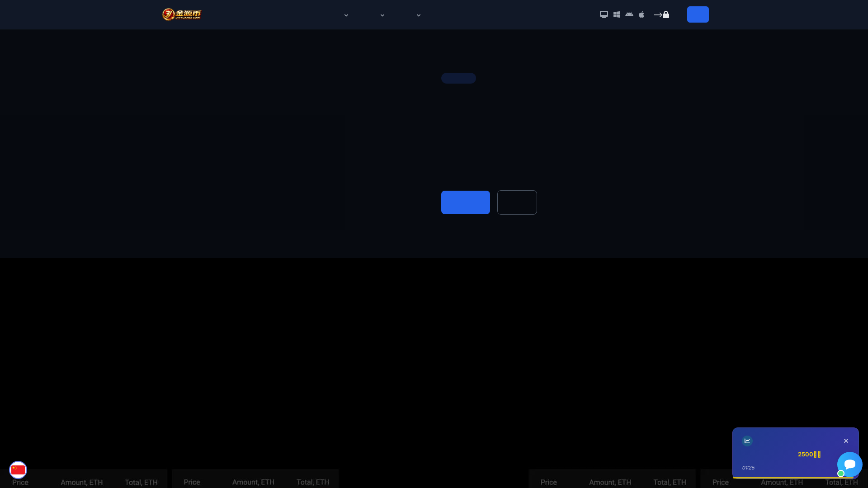868x488 pixels.
Task: Select the Price column header
Action: tap(20, 482)
